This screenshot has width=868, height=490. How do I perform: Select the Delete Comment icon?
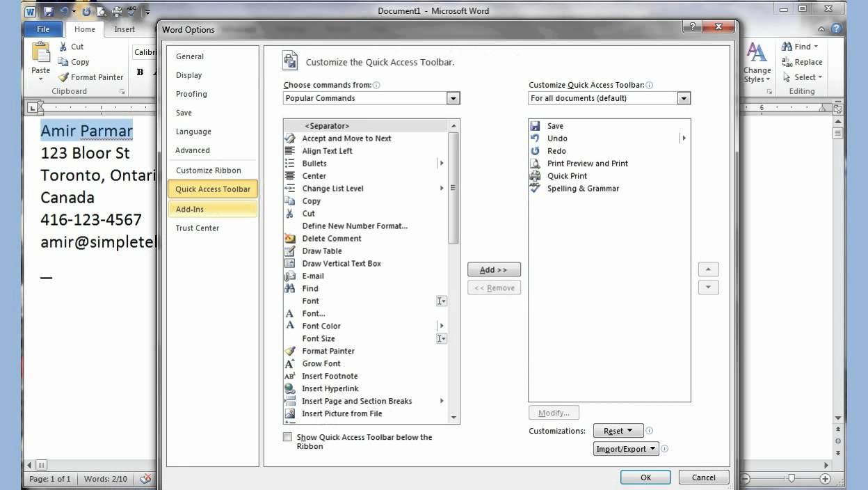pos(290,239)
